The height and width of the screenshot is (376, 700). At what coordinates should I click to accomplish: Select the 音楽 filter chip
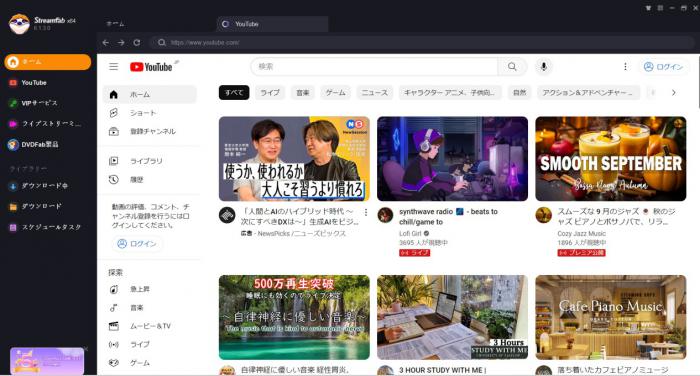click(x=303, y=92)
